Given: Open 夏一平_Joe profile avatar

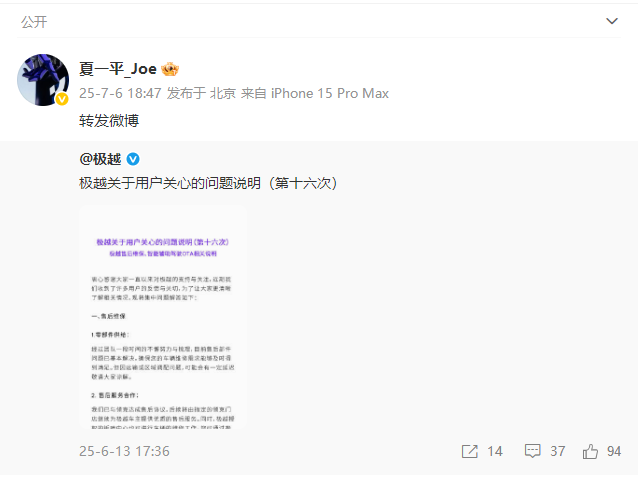Looking at the screenshot, I should [x=43, y=80].
